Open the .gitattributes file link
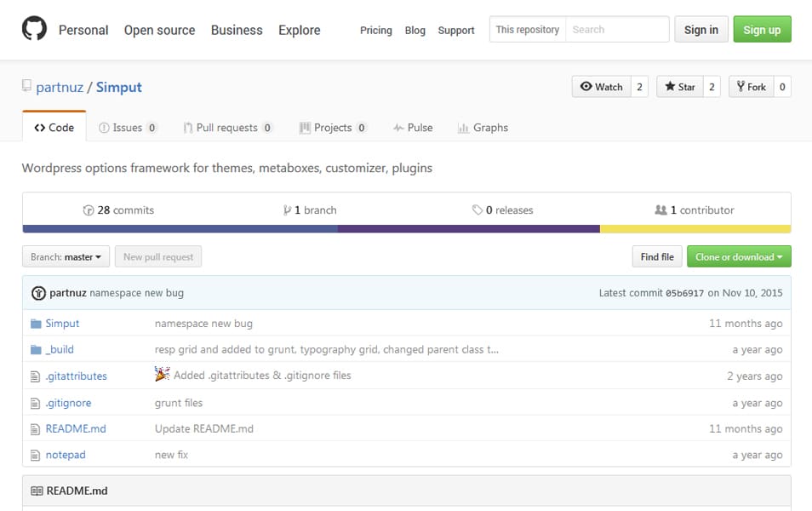Screen dimensions: 812x511 pyautogui.click(x=76, y=376)
